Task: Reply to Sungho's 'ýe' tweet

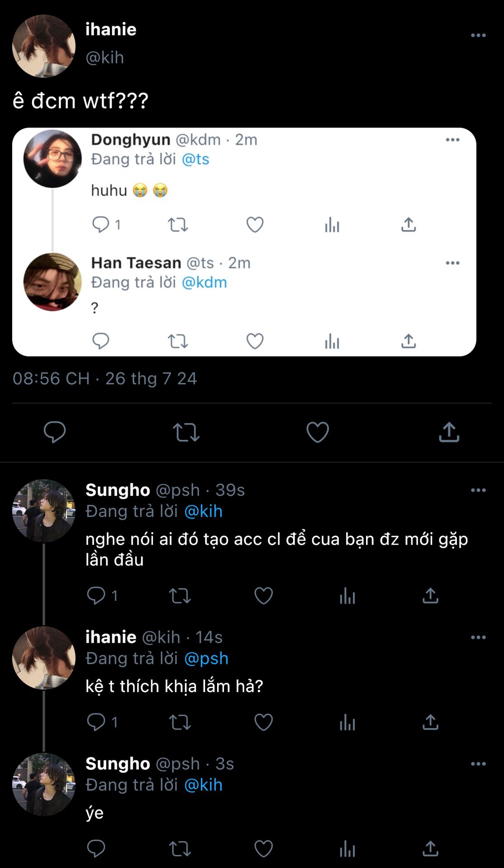Action: click(96, 849)
